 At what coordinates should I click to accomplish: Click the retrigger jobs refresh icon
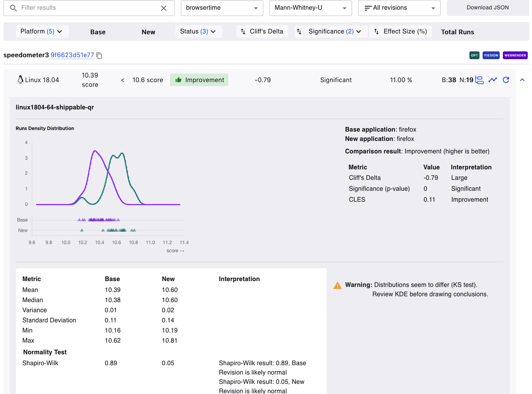[x=506, y=80]
